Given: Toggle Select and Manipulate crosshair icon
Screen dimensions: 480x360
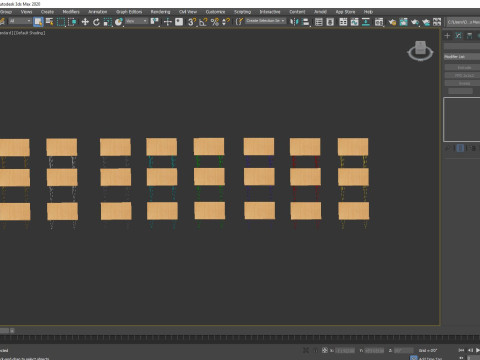Looking at the screenshot, I should coord(168,22).
